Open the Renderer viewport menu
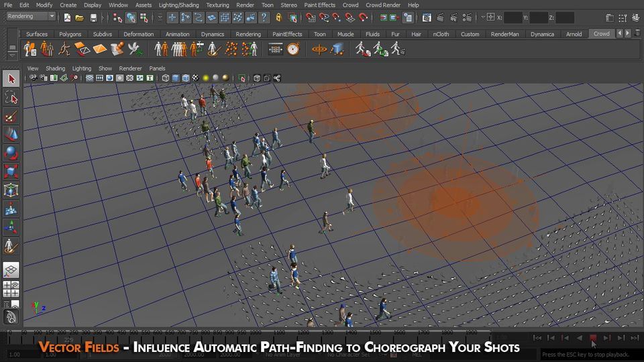644x362 pixels. (x=130, y=68)
